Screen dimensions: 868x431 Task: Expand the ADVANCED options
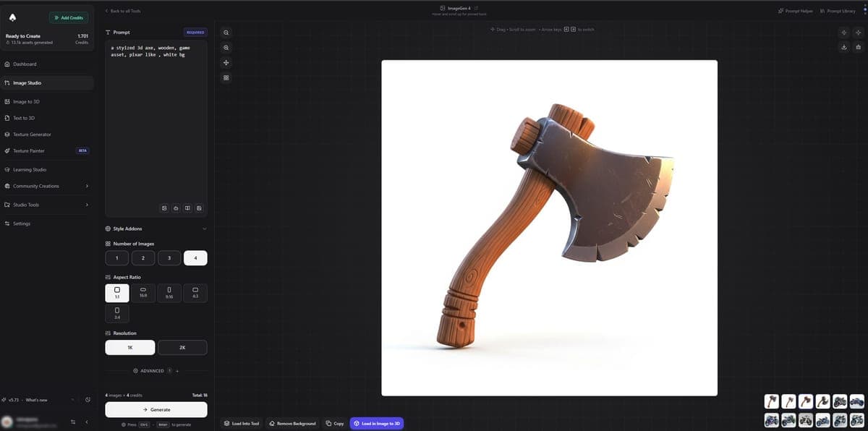tap(156, 371)
